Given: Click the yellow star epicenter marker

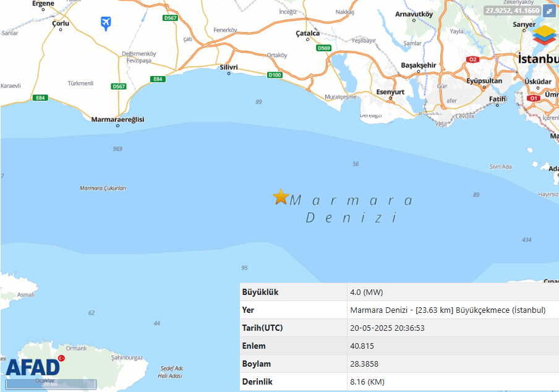Looking at the screenshot, I should point(281,197).
